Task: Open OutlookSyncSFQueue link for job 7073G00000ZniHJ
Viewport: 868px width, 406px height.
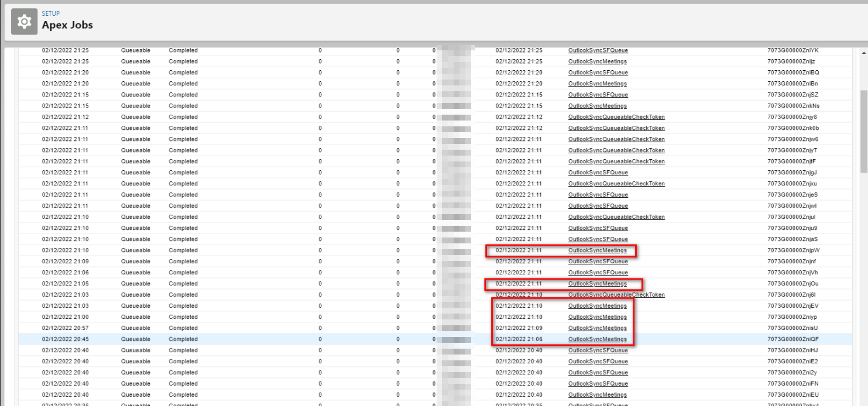Action: click(598, 350)
